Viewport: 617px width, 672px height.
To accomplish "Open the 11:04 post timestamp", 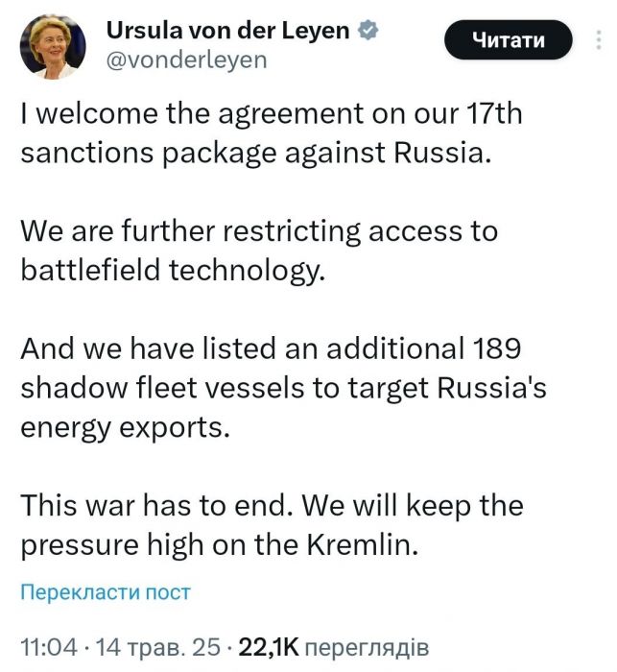I will (x=49, y=647).
